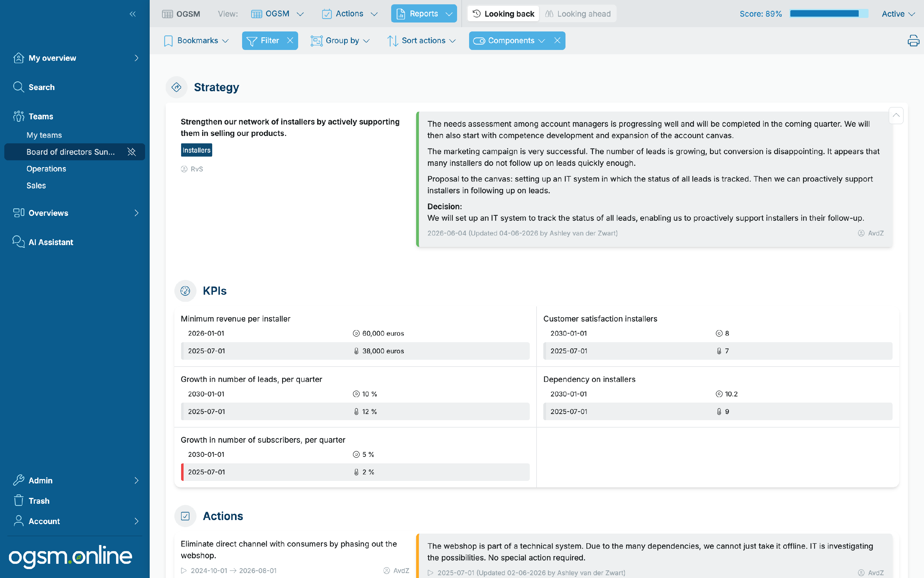Viewport: 924px width, 578px height.
Task: Open AI Assistant from the sidebar
Action: 51,242
